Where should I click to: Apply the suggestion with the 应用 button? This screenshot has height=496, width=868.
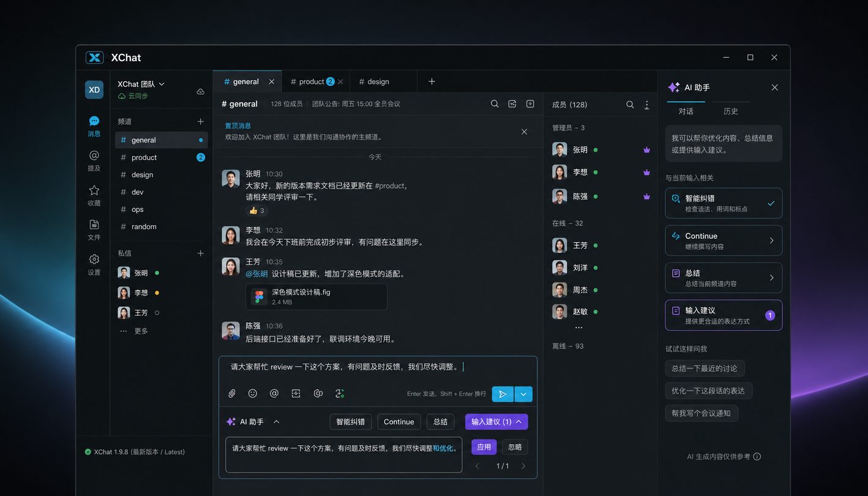484,447
